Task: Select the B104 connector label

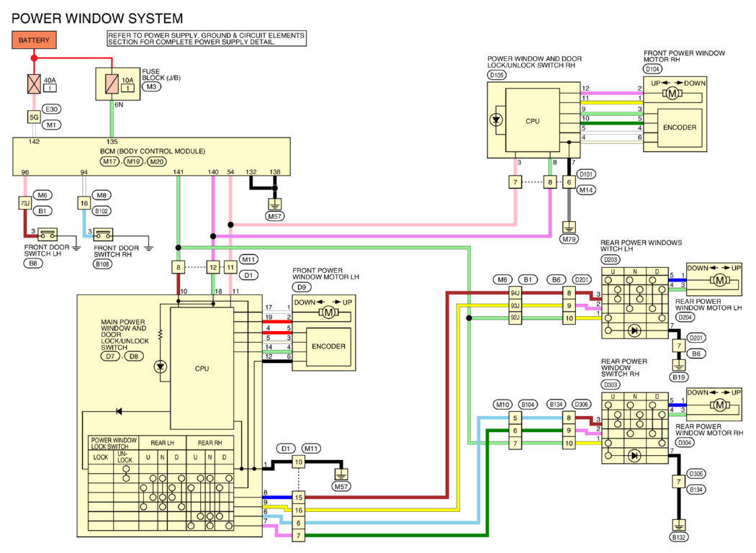Action: [528, 405]
